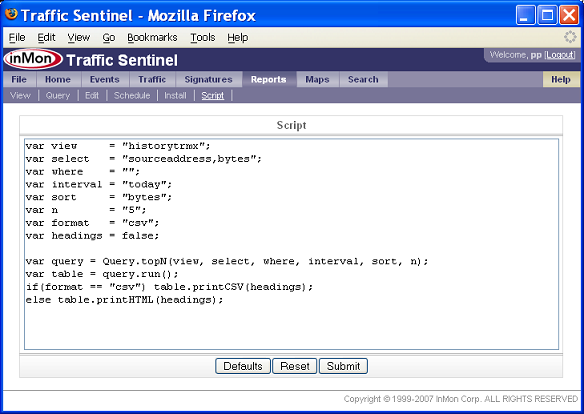
Task: Minimize the Firefox window
Action: 526,15
